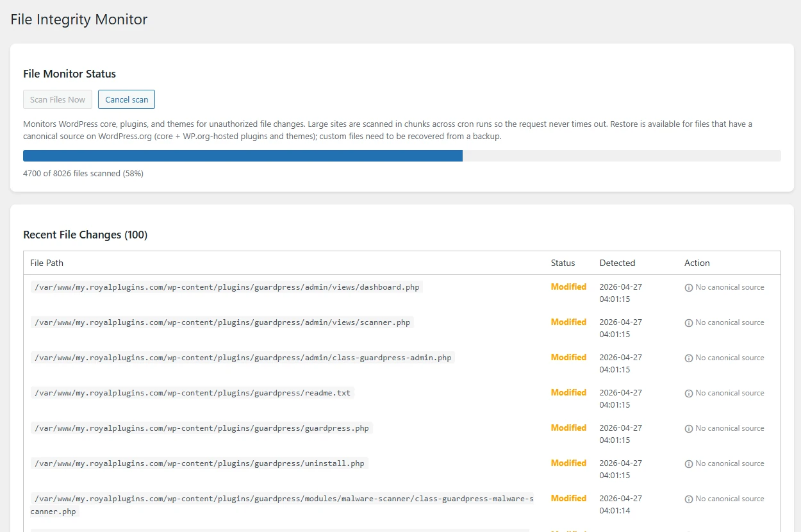Click info icon in scanner.php row
The height and width of the screenshot is (532, 801).
[689, 323]
